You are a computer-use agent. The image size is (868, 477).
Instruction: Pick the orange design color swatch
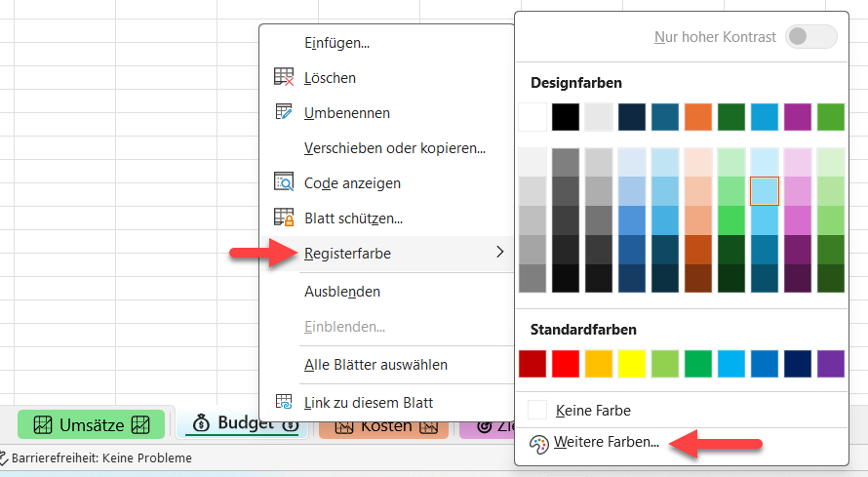pos(698,117)
